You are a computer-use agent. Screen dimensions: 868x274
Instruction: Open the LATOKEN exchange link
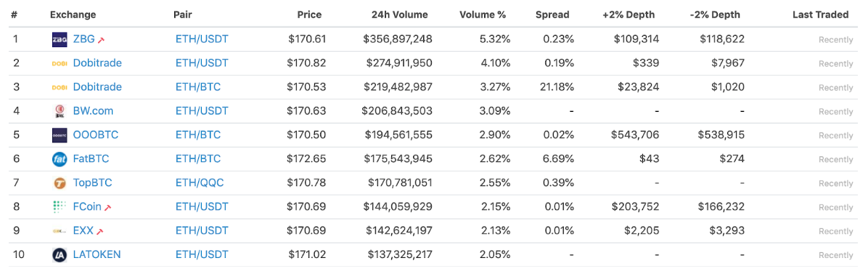(97, 254)
